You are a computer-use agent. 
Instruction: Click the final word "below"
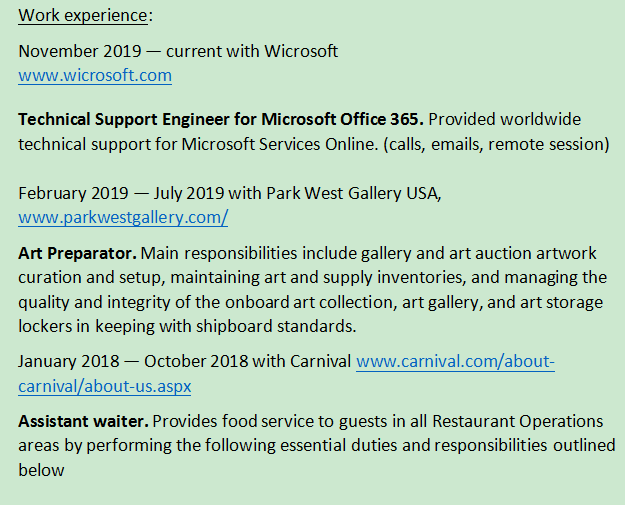tap(41, 469)
